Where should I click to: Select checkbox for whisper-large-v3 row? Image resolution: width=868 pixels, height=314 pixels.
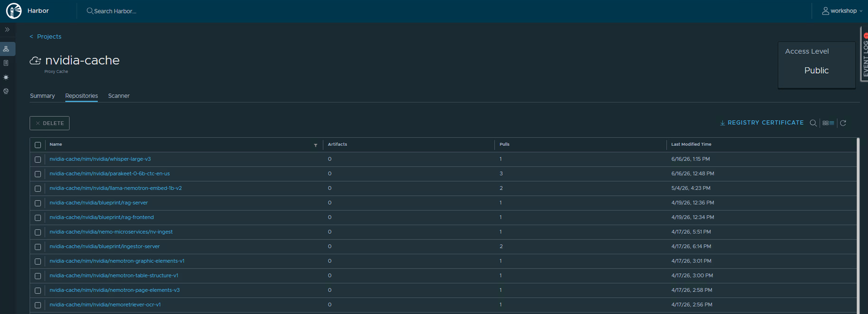(38, 159)
